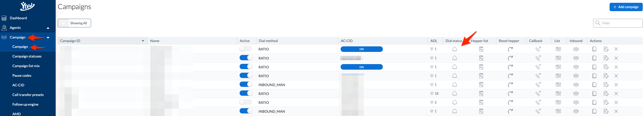Click the ON AC-CID pill in first row
Screen dimensions: 644x116
(x=362, y=49)
